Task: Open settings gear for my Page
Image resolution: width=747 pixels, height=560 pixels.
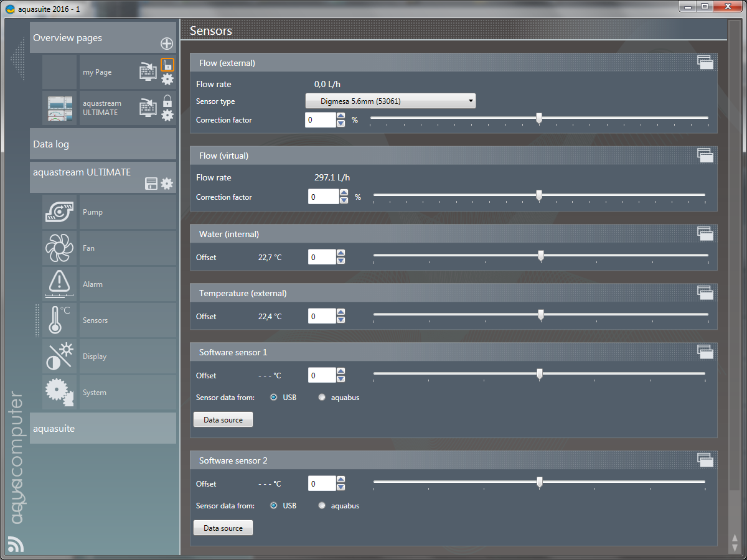Action: (167, 80)
